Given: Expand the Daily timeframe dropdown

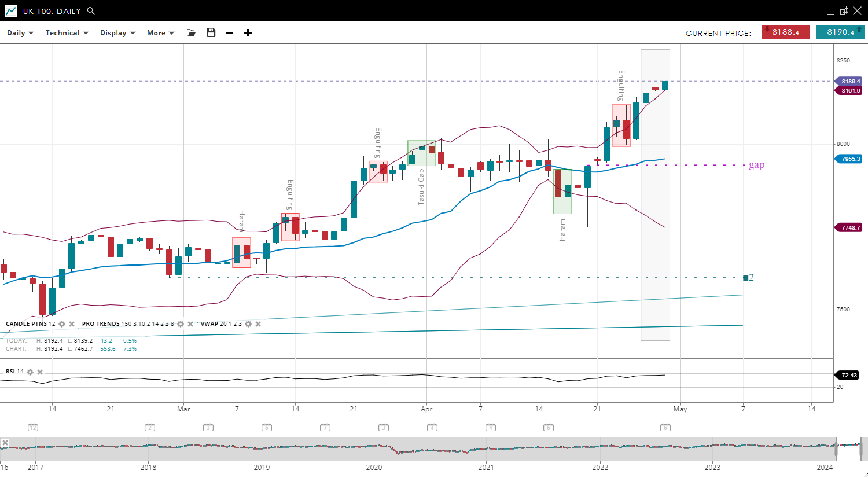Looking at the screenshot, I should 20,33.
